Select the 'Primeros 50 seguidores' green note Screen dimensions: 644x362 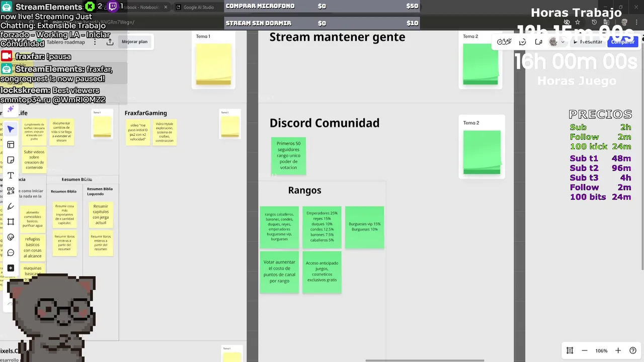tap(288, 155)
